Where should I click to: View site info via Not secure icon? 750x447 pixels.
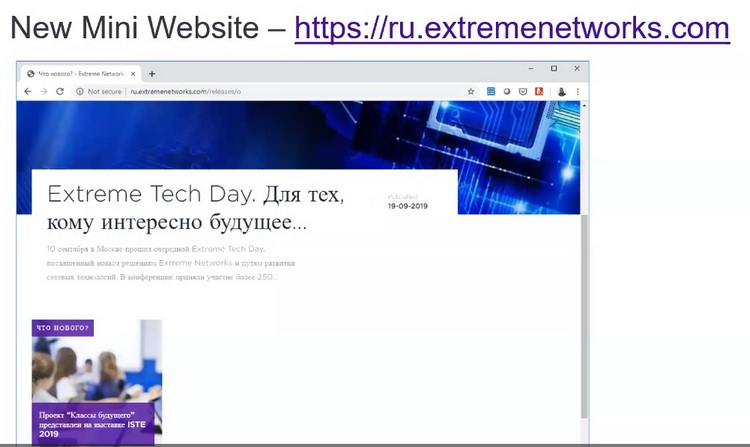tap(80, 91)
